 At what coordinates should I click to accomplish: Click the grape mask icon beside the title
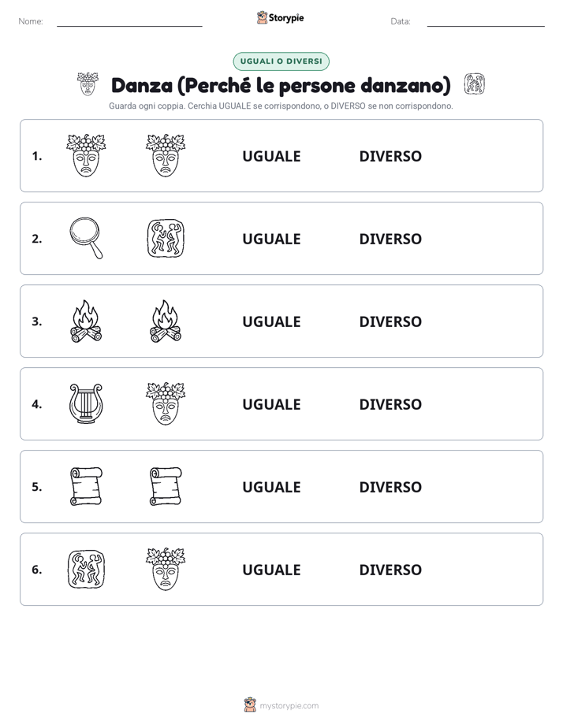pyautogui.click(x=88, y=84)
